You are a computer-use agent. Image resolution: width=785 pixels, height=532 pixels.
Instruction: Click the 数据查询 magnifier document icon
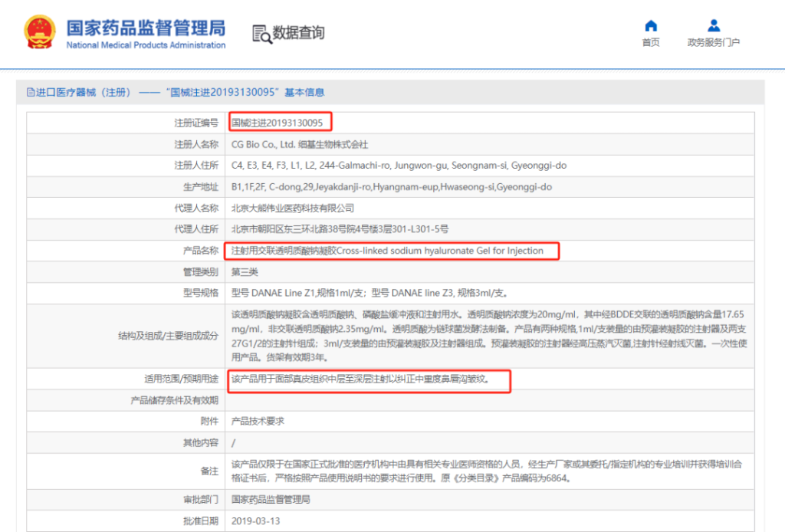(x=261, y=34)
